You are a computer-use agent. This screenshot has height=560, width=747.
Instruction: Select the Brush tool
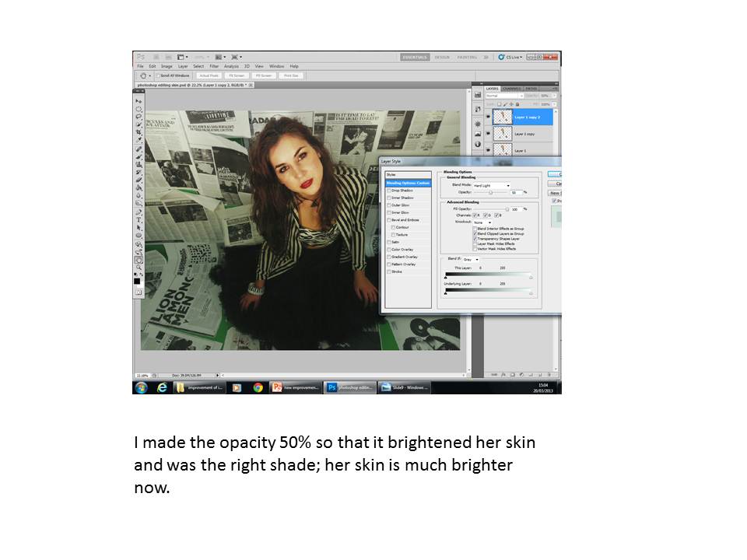[139, 156]
